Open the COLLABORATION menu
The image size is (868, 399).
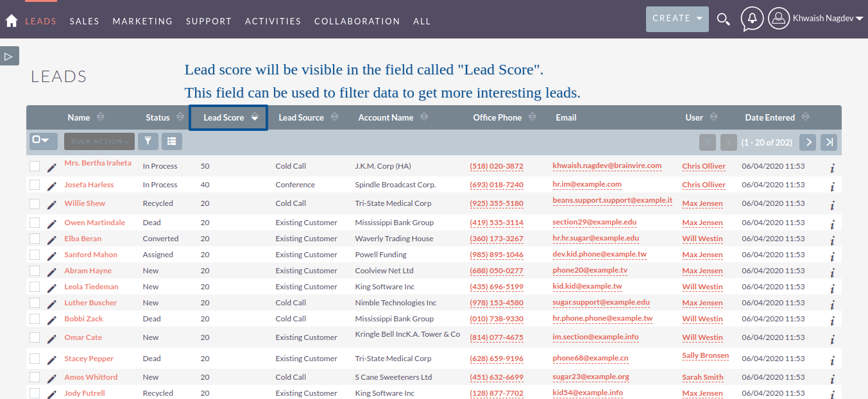coord(357,21)
